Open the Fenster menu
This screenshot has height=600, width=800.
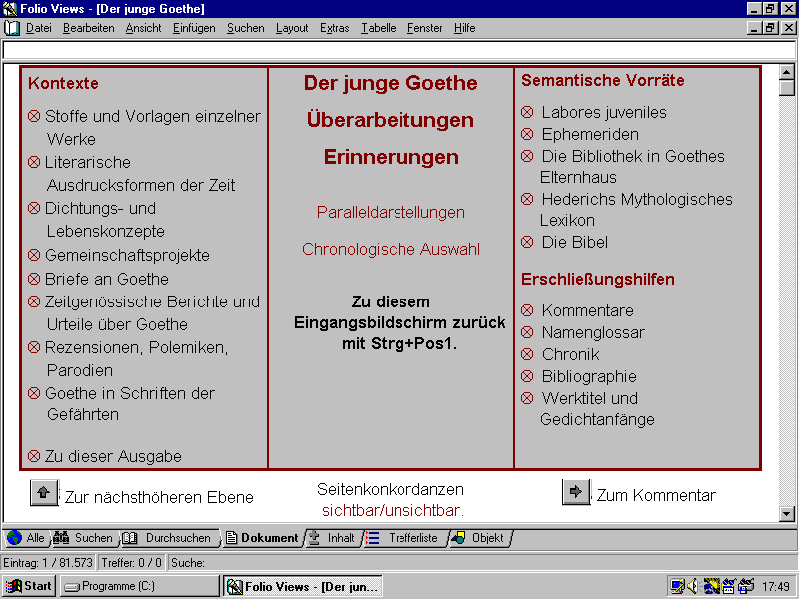click(424, 28)
